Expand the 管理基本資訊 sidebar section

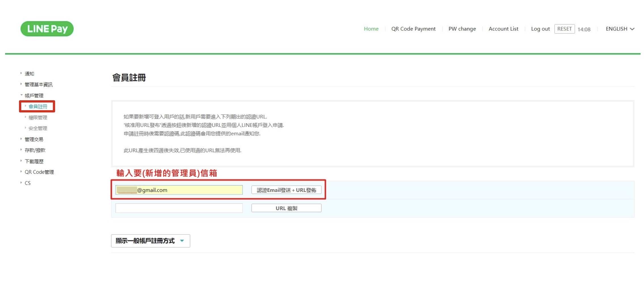tap(38, 85)
